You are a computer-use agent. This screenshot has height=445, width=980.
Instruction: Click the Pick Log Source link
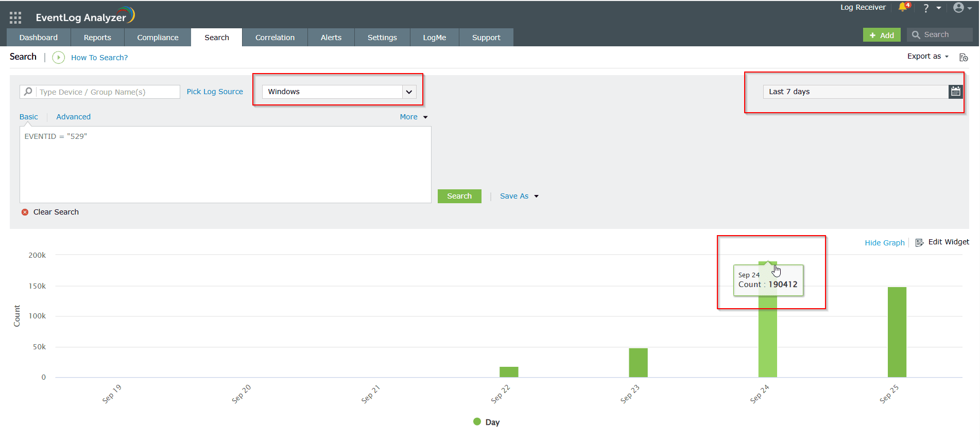(215, 92)
